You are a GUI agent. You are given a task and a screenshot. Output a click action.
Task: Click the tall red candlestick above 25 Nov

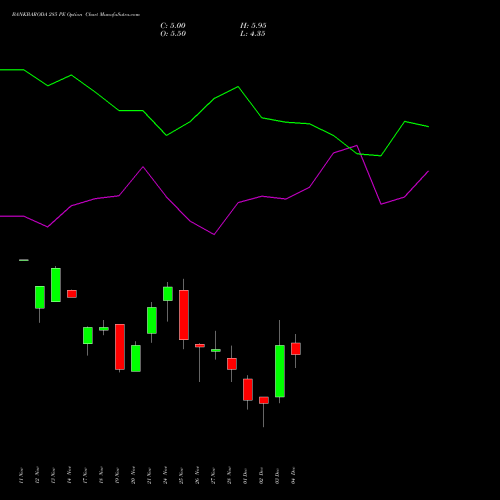point(184,315)
